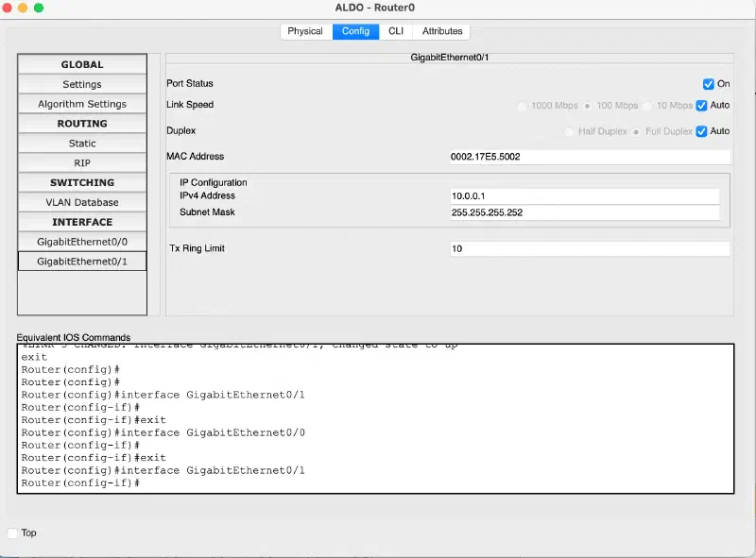Toggle the Top checkbox

[x=12, y=533]
